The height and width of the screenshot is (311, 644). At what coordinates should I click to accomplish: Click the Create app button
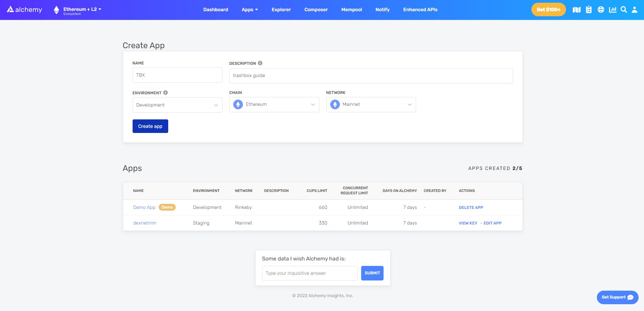click(x=150, y=126)
